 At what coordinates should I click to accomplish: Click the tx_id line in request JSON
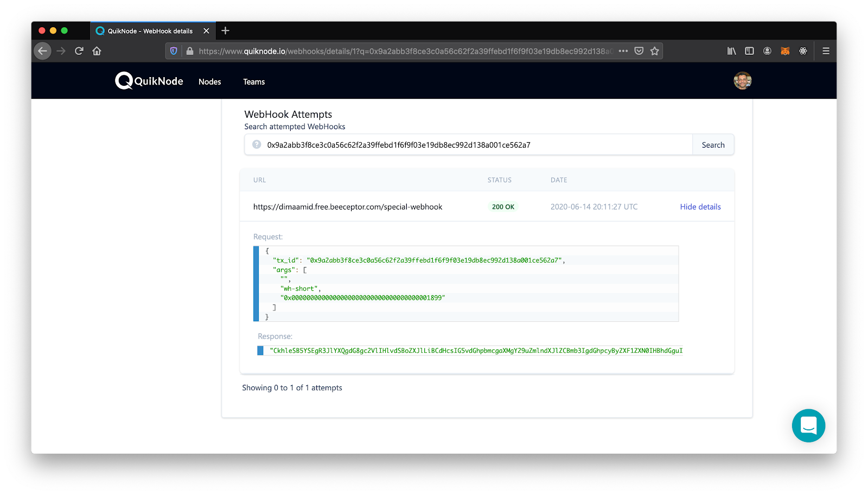(419, 261)
